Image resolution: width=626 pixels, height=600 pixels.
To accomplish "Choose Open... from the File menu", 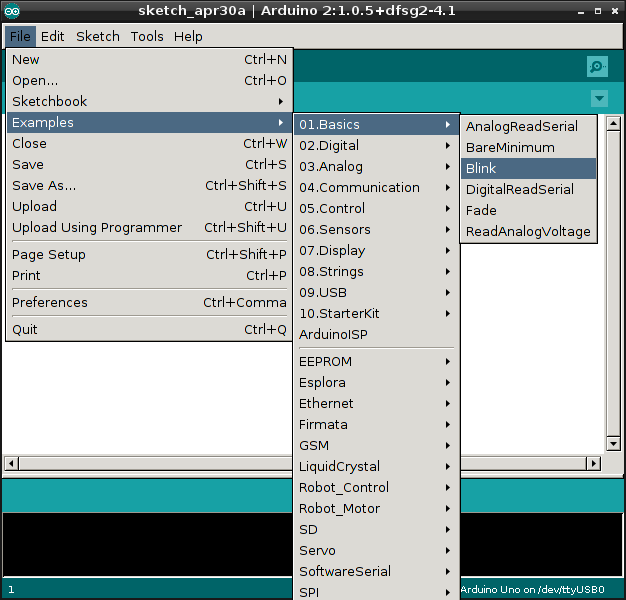I will click(x=149, y=81).
